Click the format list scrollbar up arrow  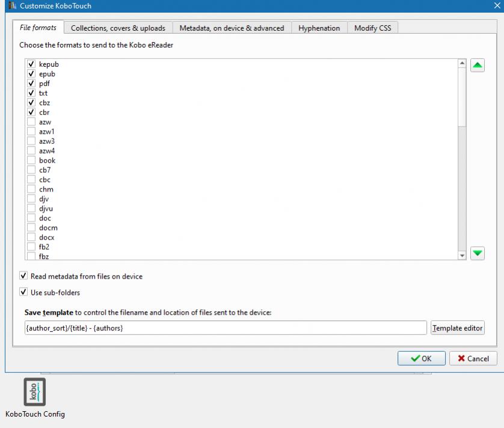pos(462,63)
